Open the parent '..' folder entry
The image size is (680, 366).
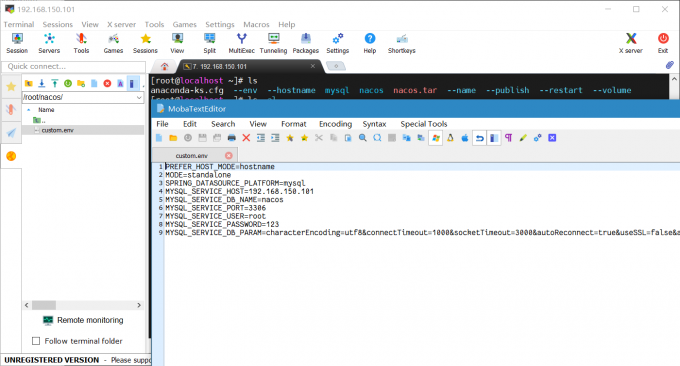coord(39,120)
